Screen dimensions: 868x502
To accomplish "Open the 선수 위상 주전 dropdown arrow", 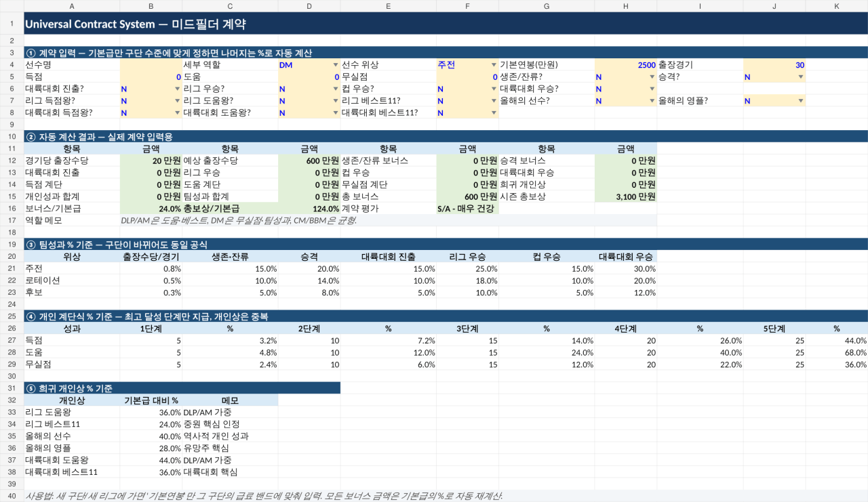I will click(494, 66).
